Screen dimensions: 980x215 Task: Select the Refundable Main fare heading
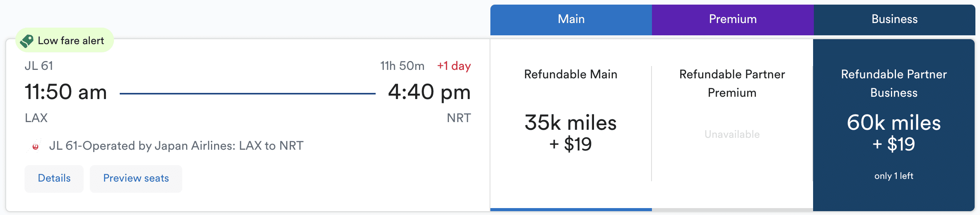tap(571, 74)
